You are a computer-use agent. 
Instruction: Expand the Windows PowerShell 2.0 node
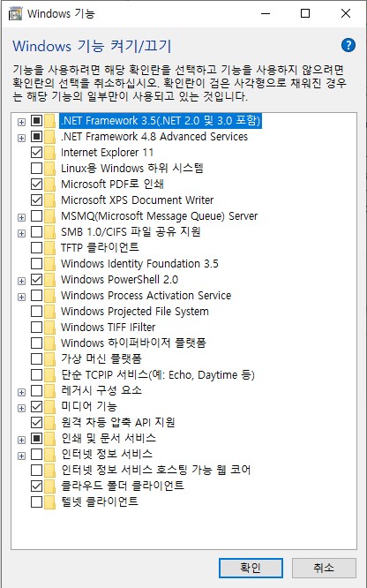pos(22,281)
